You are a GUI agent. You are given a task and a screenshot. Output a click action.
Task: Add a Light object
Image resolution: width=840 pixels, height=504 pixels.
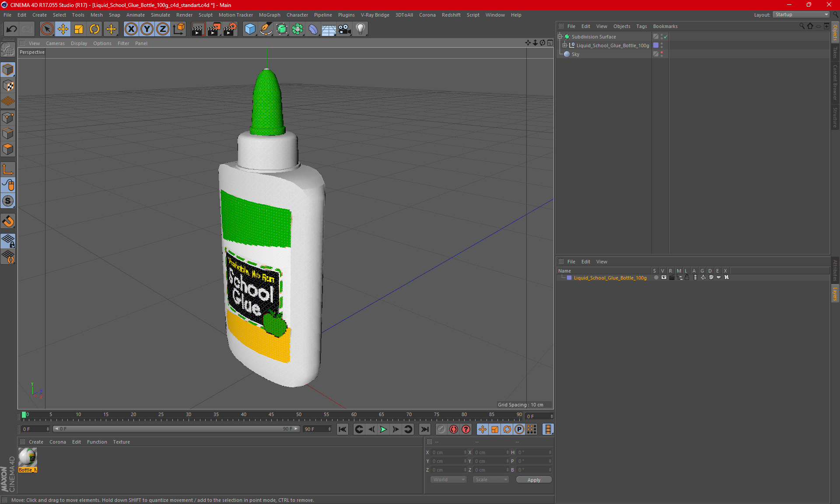[360, 29]
